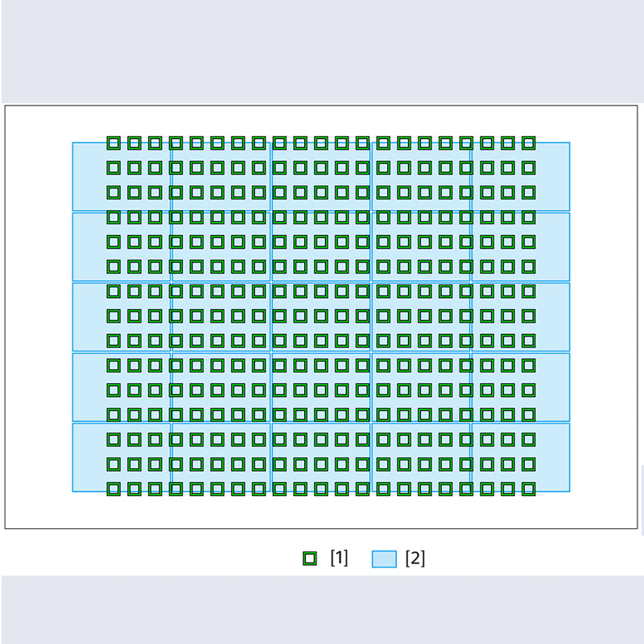Click empty left part of bottom-left blue zone
Image resolution: width=644 pixels, height=644 pixels.
pyautogui.click(x=89, y=457)
